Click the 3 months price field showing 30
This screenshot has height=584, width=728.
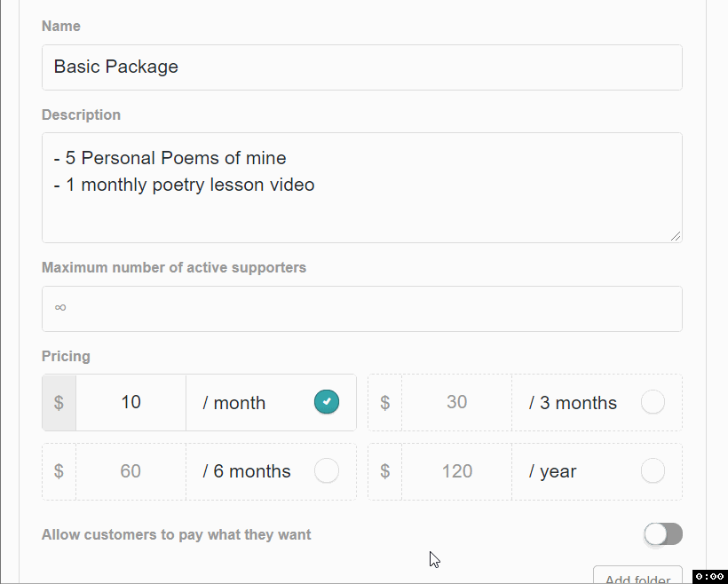(x=456, y=403)
